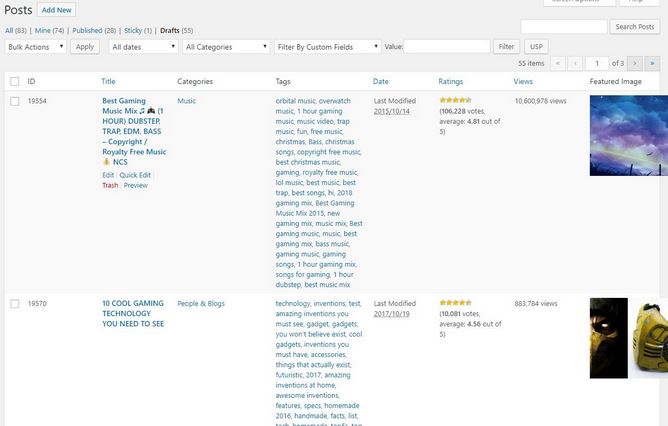The image size is (668, 426).
Task: Click the 2015/10/14 last modified date
Action: pos(392,111)
